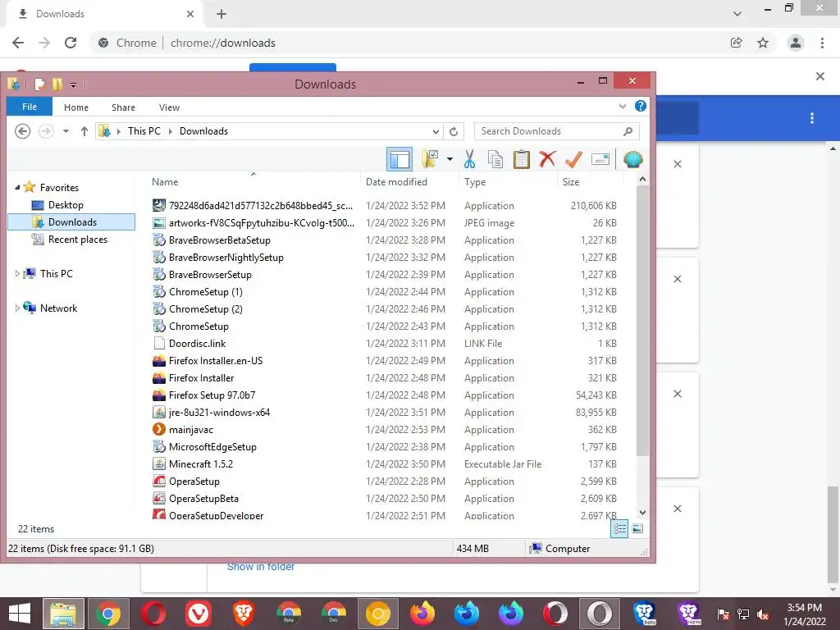Click the Rename toolbar icon
The image size is (840, 630).
pyautogui.click(x=600, y=159)
